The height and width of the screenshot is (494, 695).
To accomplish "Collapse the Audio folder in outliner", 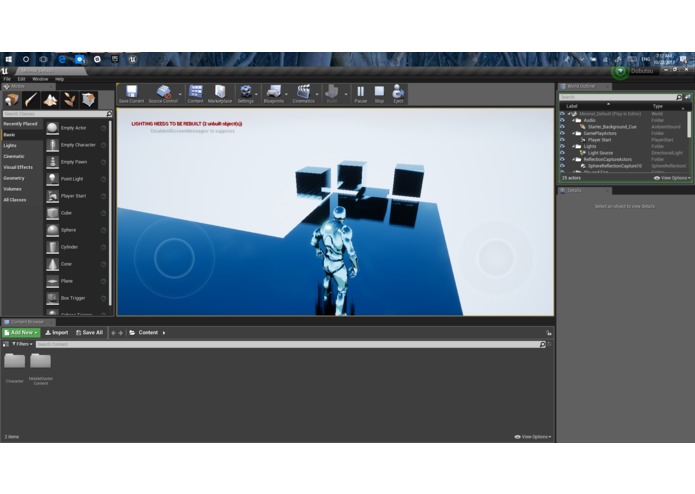I will click(x=573, y=120).
